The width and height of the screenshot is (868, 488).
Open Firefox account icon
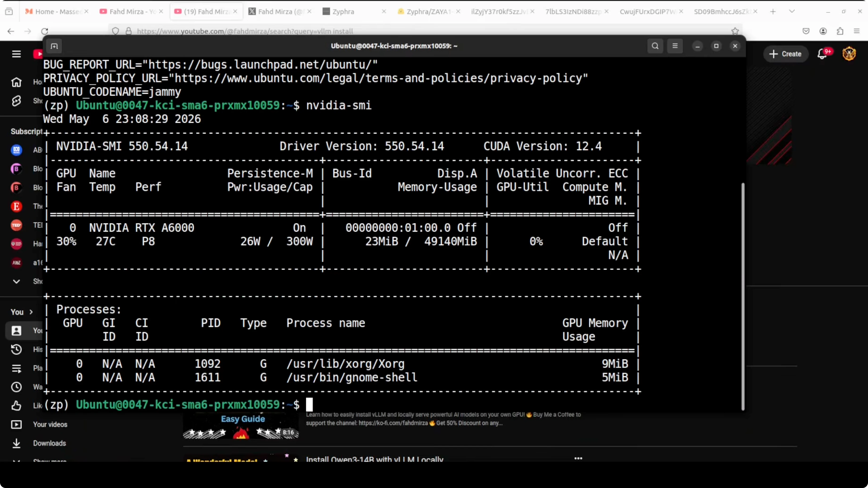click(x=823, y=31)
